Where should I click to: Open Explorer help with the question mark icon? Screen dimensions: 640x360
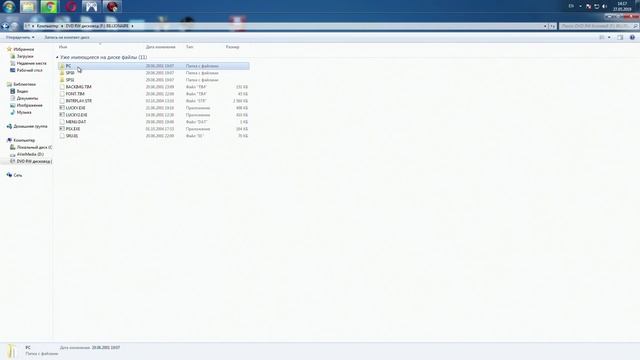[x=632, y=37]
